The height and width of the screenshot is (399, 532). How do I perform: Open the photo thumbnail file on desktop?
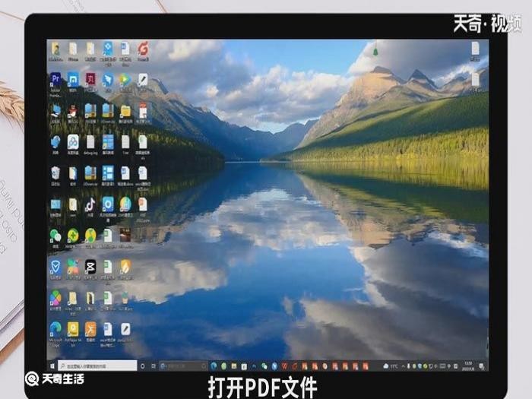pos(125,236)
